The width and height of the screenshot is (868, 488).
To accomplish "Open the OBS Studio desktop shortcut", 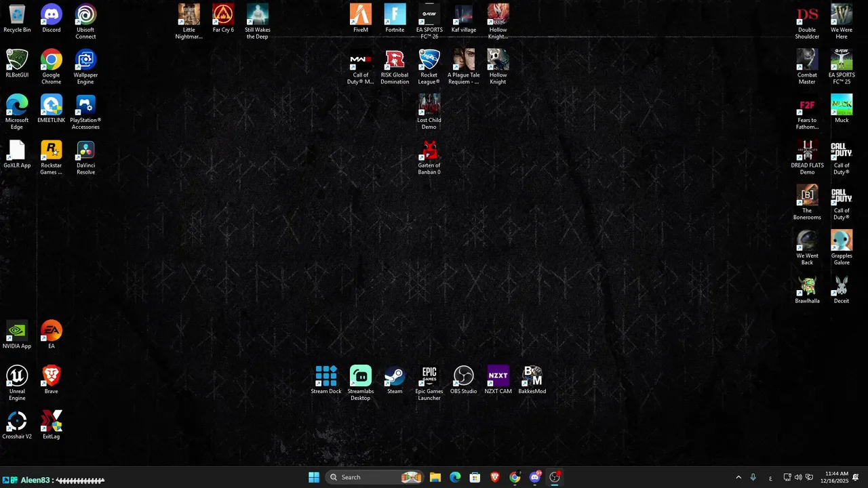I will 464,380.
